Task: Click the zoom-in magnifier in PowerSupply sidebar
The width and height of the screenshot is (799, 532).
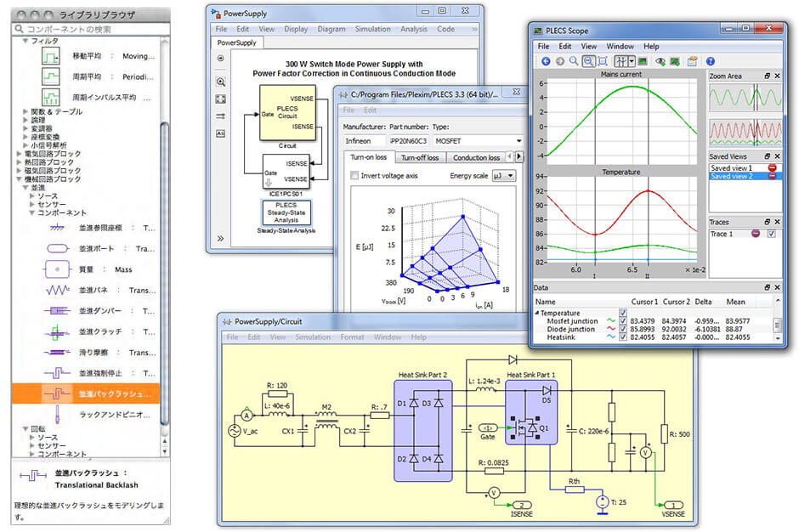Action: (x=220, y=82)
